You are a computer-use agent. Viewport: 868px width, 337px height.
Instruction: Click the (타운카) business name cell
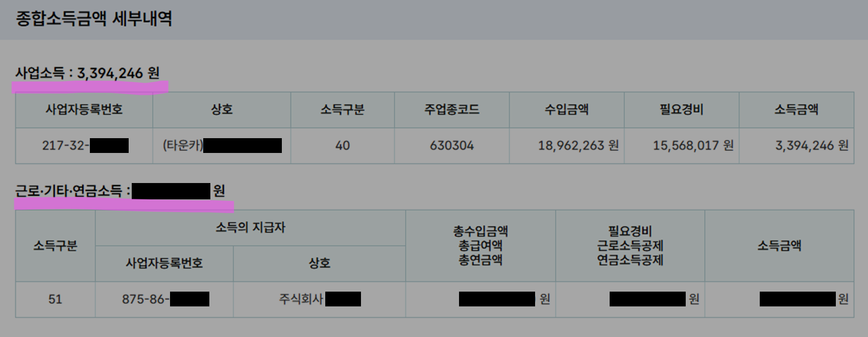(x=222, y=146)
